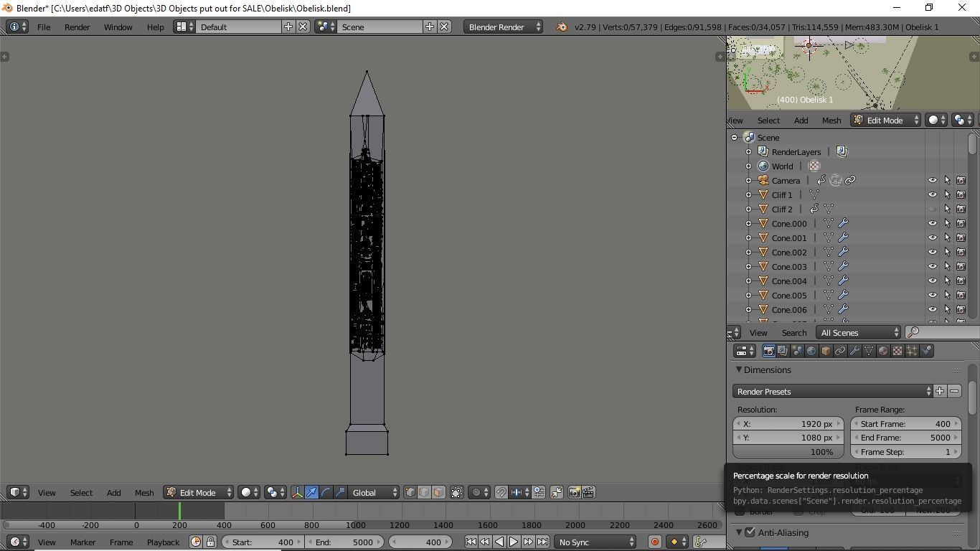
Task: Collapse the Scene tree in outliner
Action: tap(734, 137)
